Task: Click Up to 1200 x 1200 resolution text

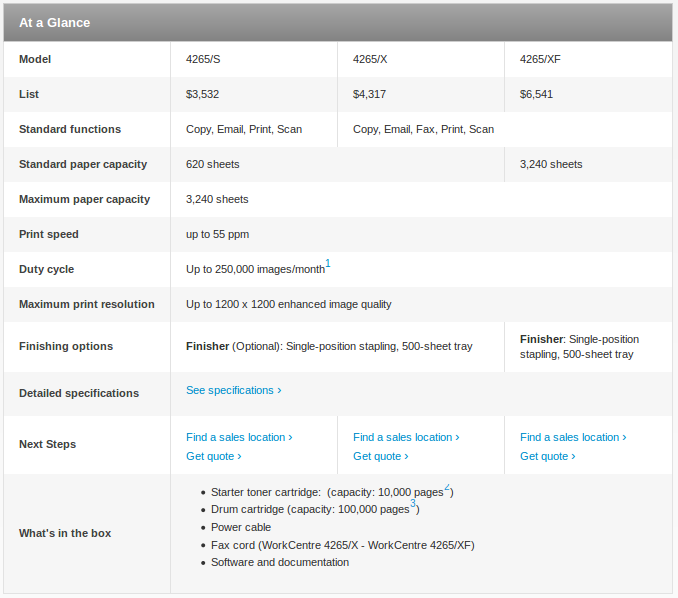Action: pyautogui.click(x=288, y=304)
